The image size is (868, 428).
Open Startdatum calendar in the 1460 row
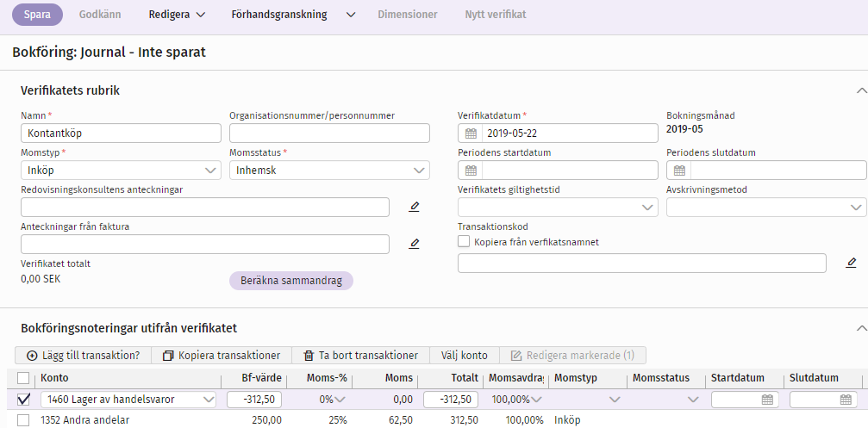pos(767,400)
